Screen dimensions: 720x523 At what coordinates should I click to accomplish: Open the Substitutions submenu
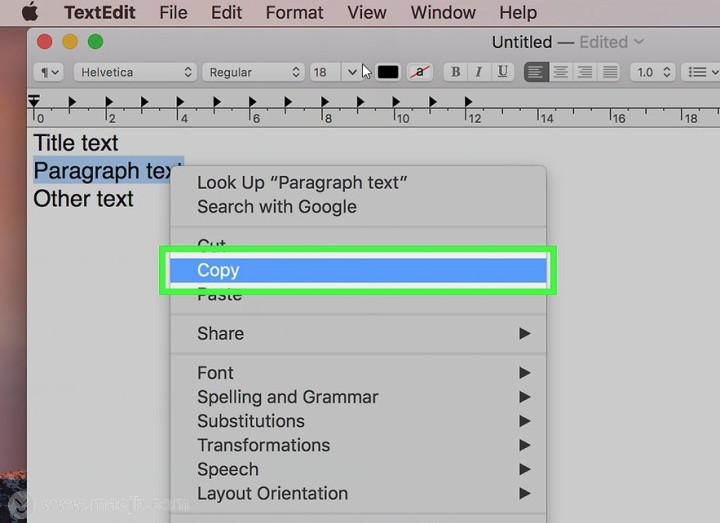358,421
